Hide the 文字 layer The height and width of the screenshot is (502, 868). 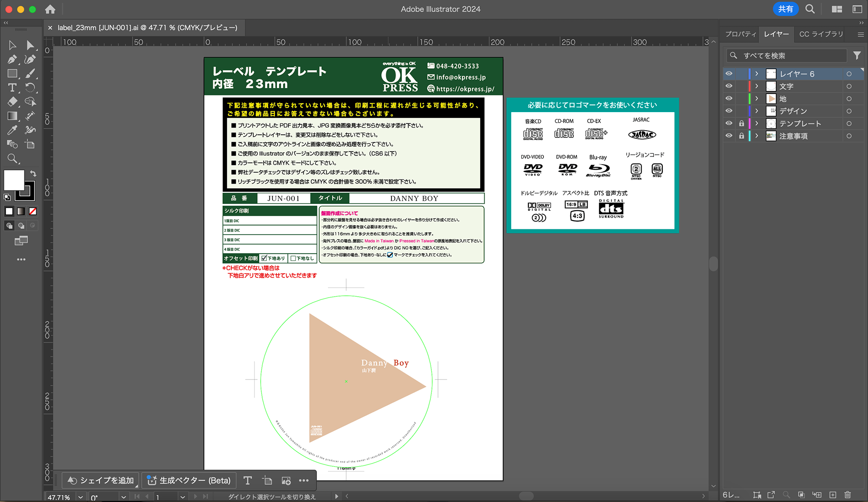pos(729,86)
